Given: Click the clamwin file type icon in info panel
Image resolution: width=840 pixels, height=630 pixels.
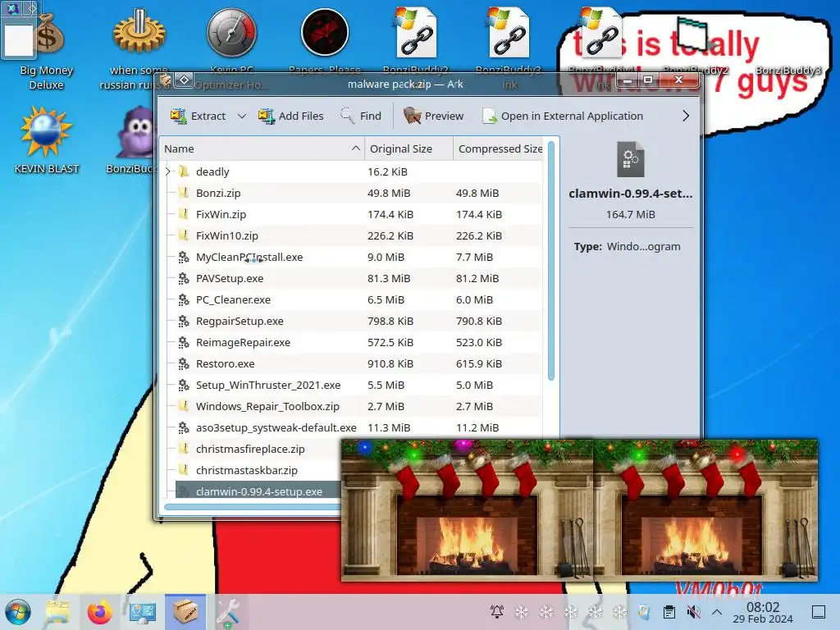Looking at the screenshot, I should pos(631,159).
